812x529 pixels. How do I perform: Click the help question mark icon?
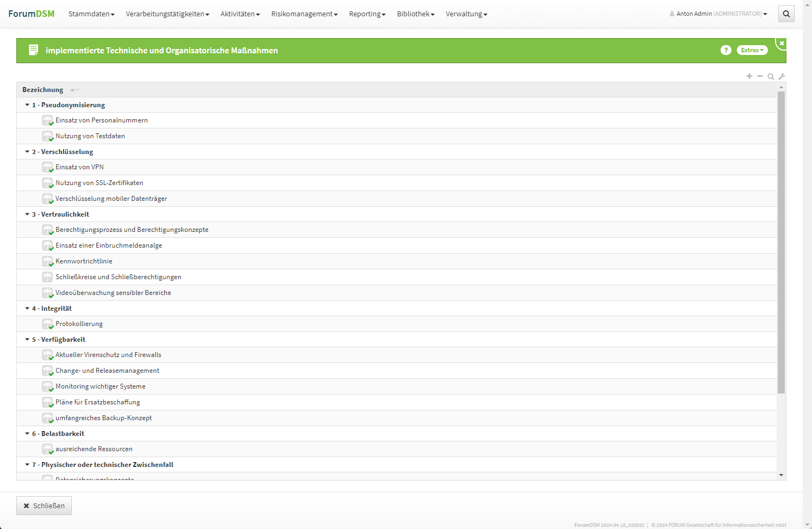tap(725, 50)
